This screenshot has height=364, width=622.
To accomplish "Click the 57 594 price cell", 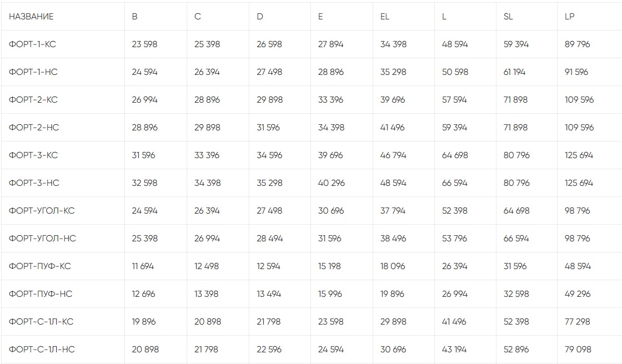I will point(454,100).
